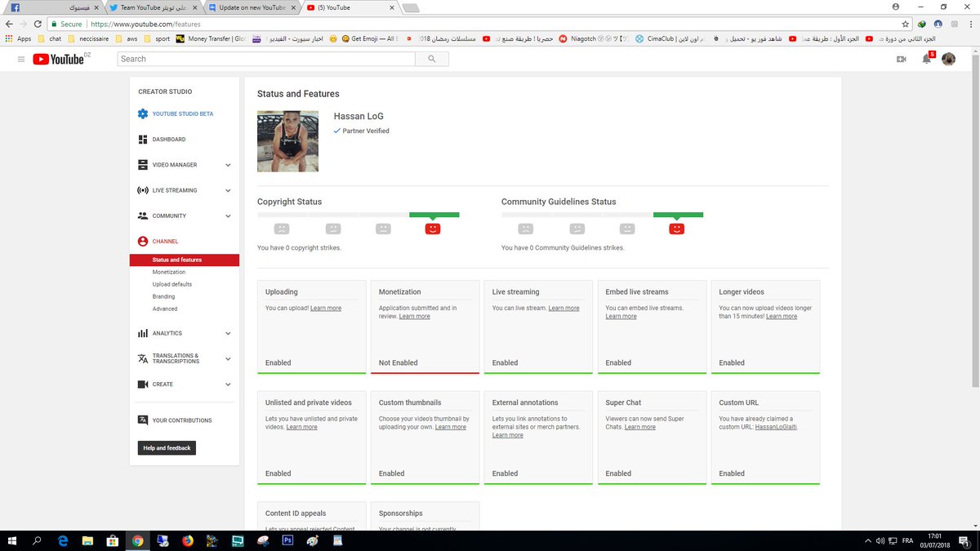980x551 pixels.
Task: Expand the Translations & Transcriptions section
Action: tap(228, 358)
